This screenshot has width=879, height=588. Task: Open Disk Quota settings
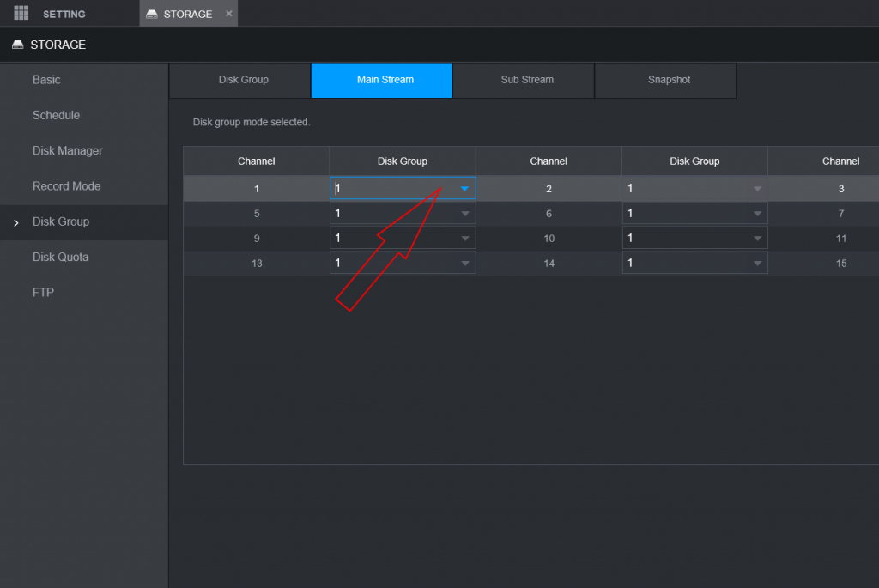[60, 258]
